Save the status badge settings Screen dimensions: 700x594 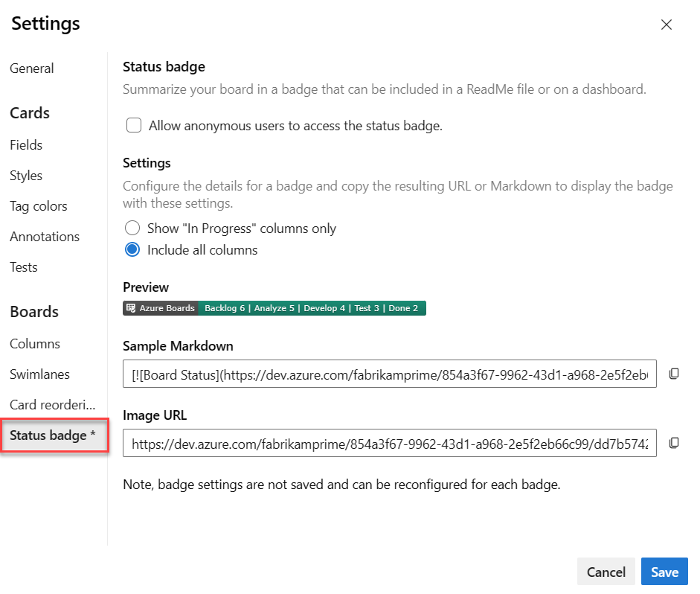(664, 572)
